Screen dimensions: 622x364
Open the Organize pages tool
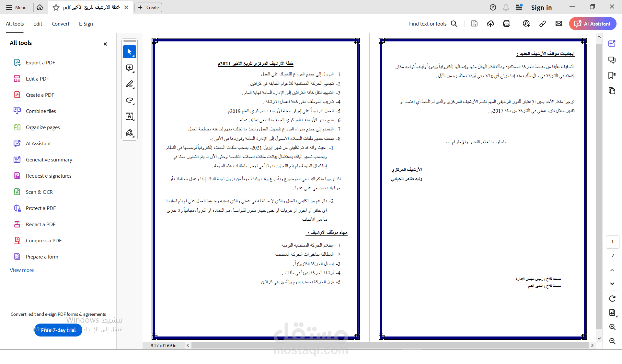(x=37, y=127)
